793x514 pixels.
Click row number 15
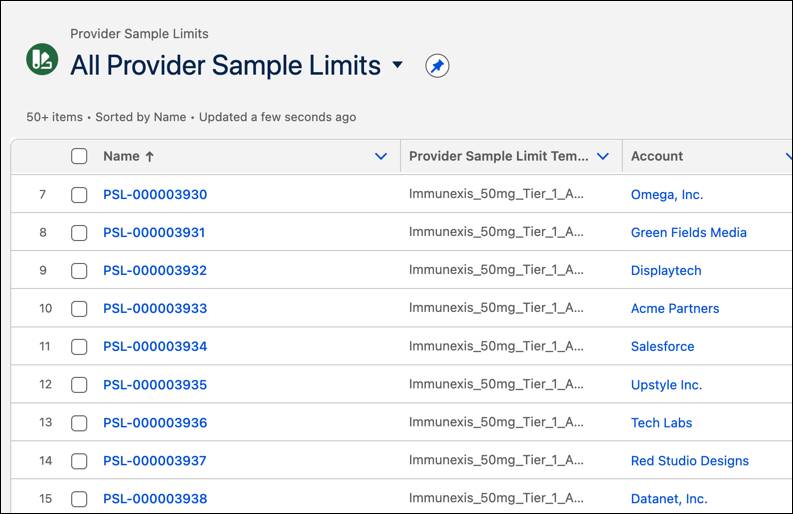coord(46,499)
